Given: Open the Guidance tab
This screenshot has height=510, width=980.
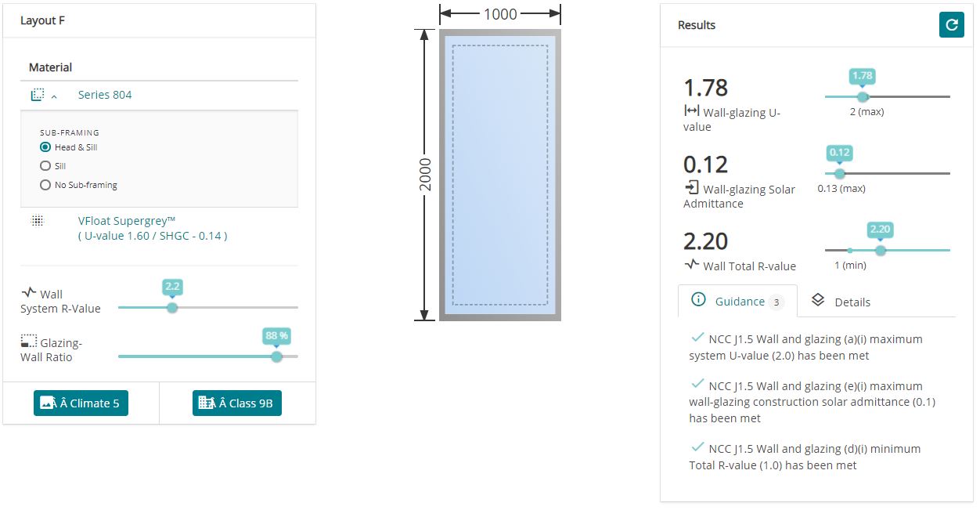Looking at the screenshot, I should (739, 301).
